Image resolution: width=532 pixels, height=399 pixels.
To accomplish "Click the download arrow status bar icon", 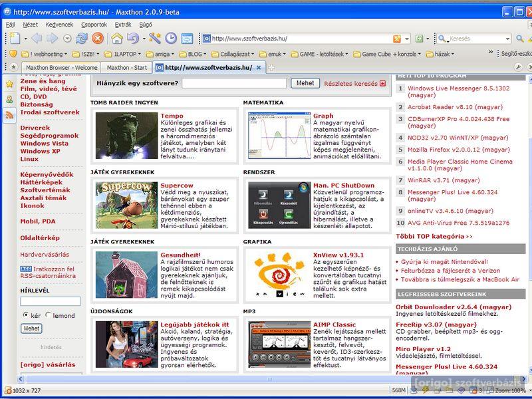I will 414,390.
